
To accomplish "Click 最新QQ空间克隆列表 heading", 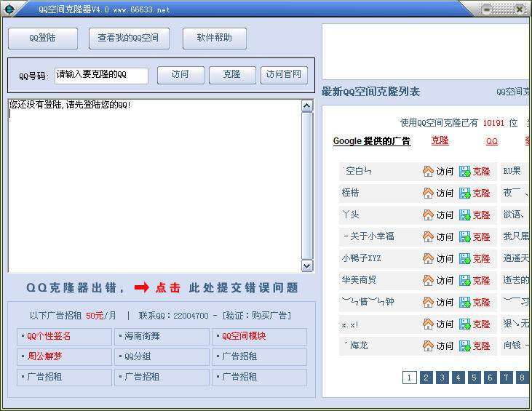I will click(371, 92).
